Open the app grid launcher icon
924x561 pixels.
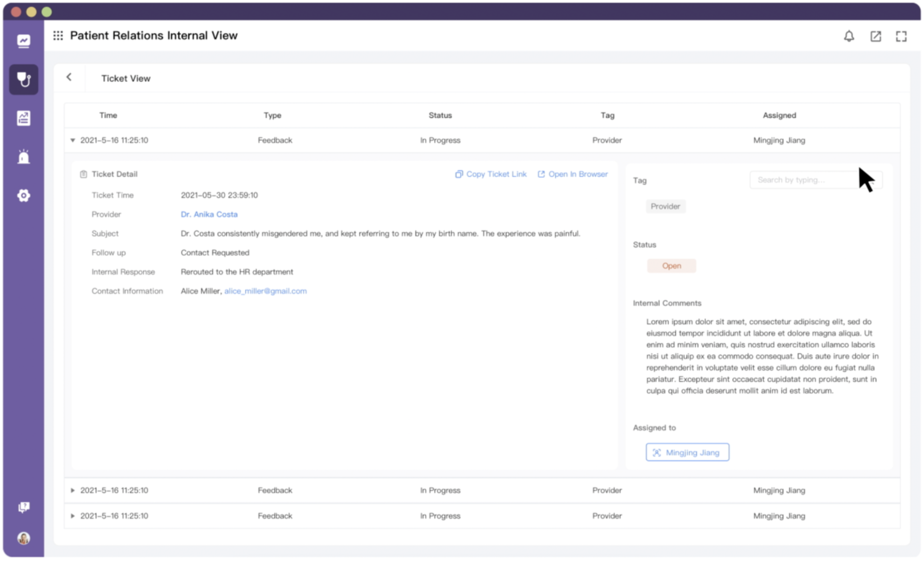pyautogui.click(x=58, y=36)
